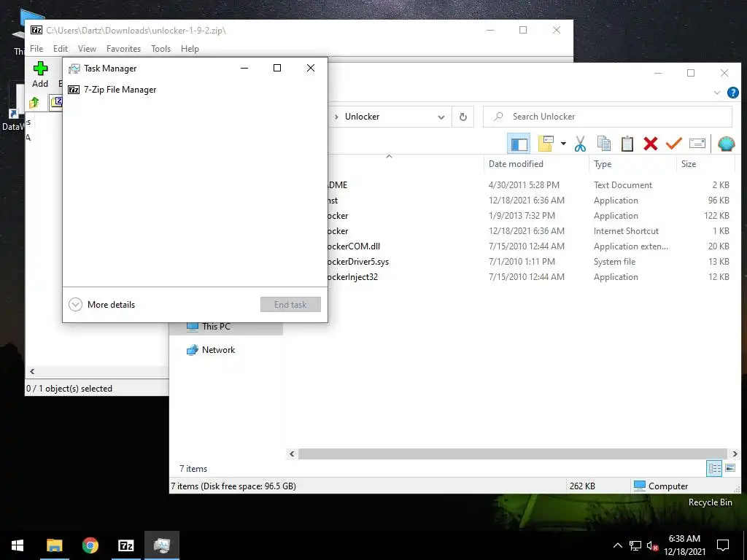
Task: Click the Task Manager taskbar icon
Action: pos(161,545)
